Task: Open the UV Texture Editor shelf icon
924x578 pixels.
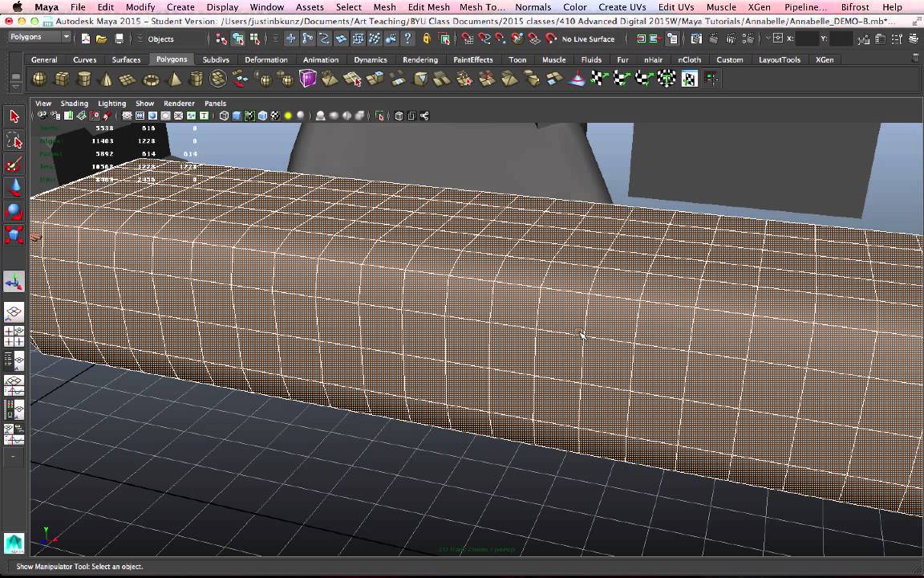Action: click(690, 79)
